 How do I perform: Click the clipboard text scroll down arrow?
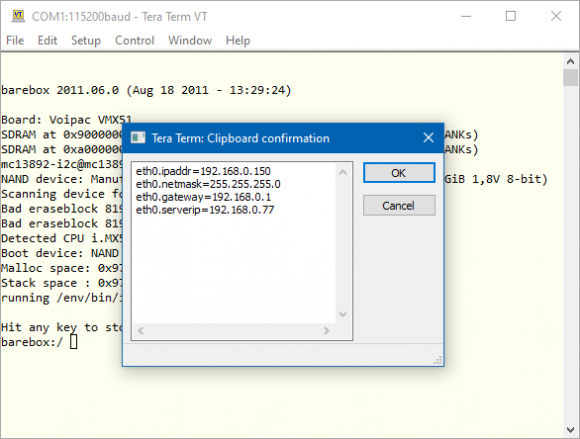click(x=343, y=314)
